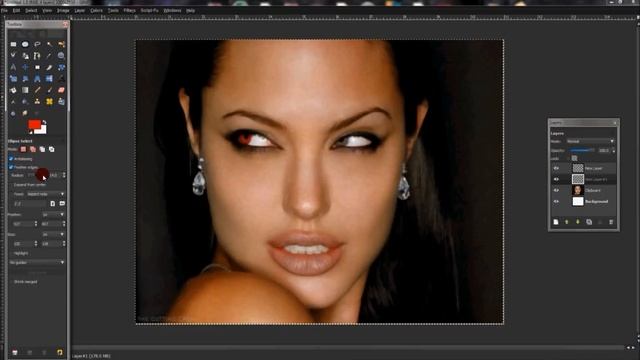Viewport: 640px width, 360px height.
Task: Open the Edit menu
Action: click(x=16, y=10)
